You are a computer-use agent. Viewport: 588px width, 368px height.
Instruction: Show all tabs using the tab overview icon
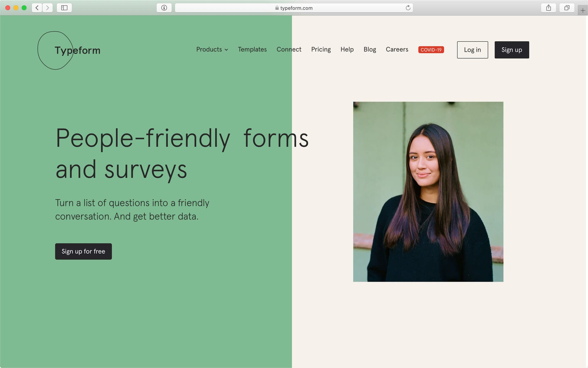coord(567,8)
